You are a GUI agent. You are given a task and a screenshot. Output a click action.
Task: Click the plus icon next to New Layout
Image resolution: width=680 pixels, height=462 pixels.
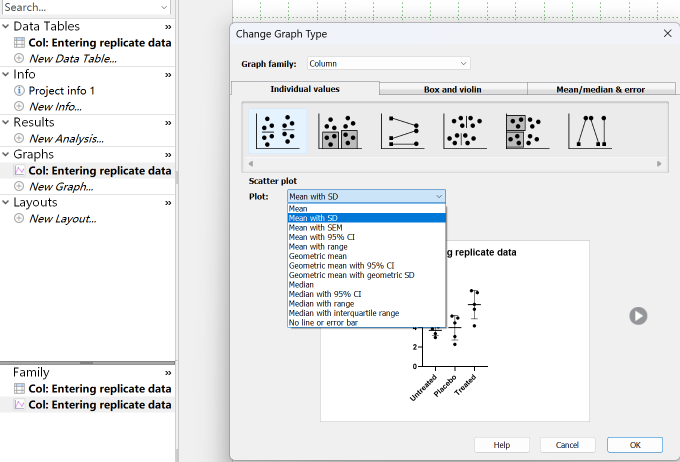[19, 219]
